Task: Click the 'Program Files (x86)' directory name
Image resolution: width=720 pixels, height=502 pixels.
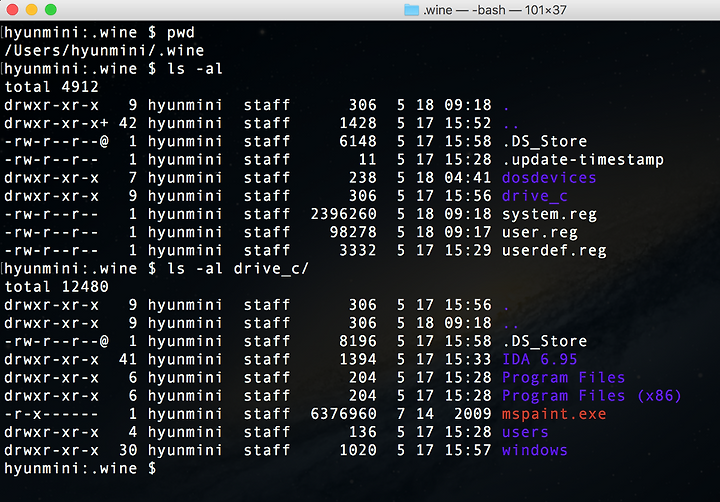Action: coord(592,396)
